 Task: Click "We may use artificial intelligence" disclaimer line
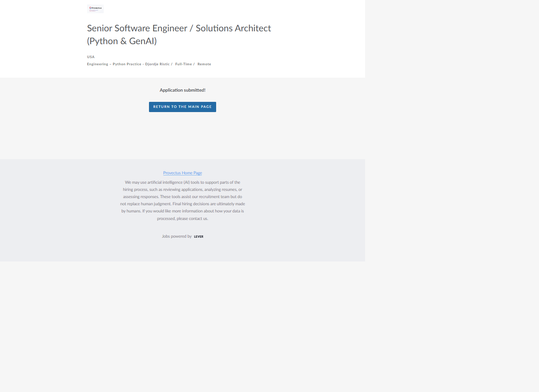pyautogui.click(x=154, y=182)
